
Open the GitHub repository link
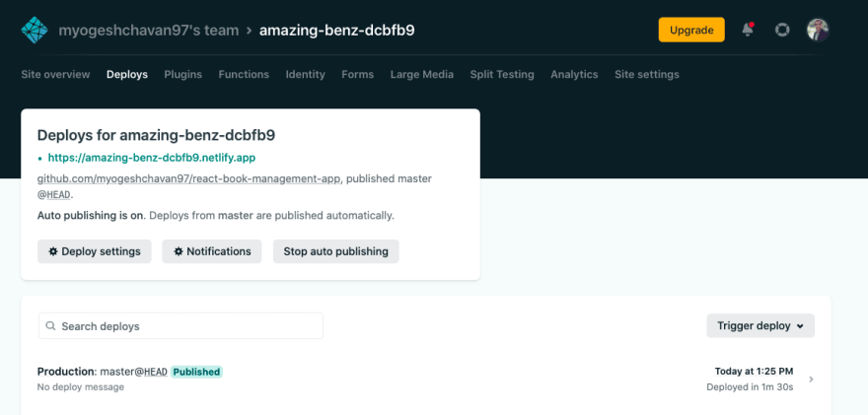[188, 178]
